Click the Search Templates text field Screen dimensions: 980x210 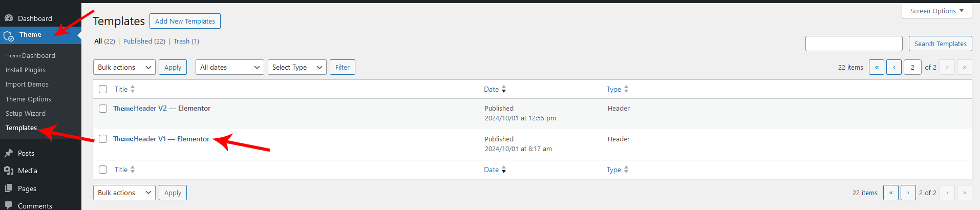click(x=854, y=44)
